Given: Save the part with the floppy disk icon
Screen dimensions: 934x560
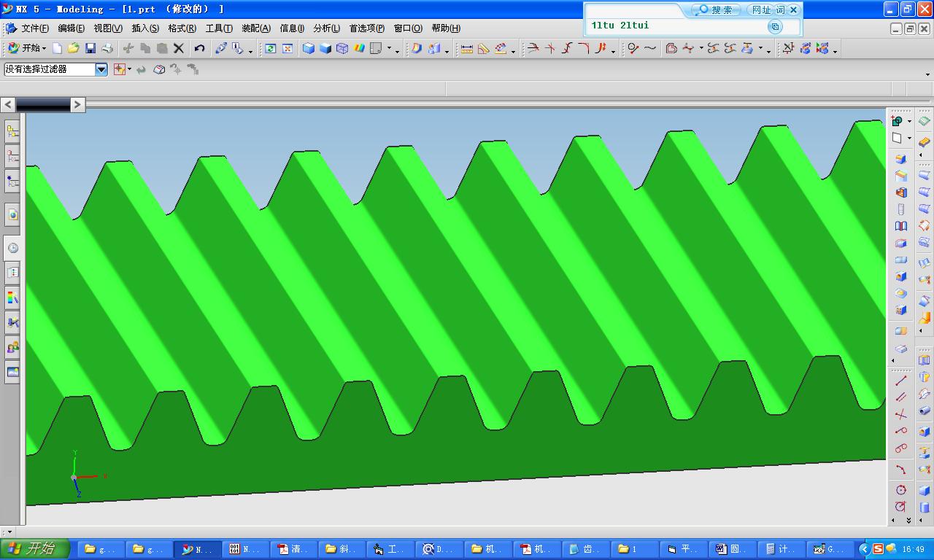Looking at the screenshot, I should pos(90,49).
